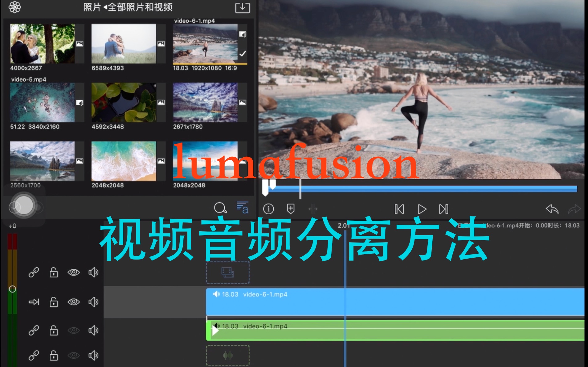Tap the empty video track placeholder

[228, 272]
